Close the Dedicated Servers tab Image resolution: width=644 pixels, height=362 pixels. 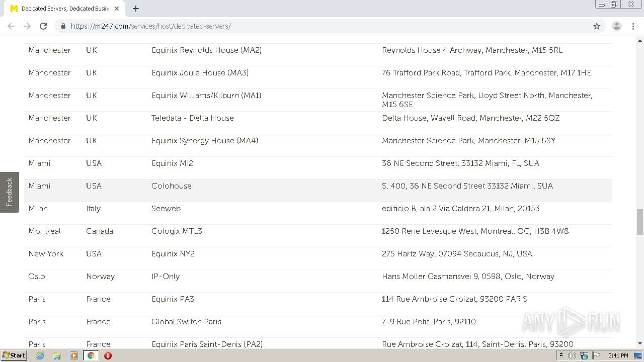click(x=117, y=9)
